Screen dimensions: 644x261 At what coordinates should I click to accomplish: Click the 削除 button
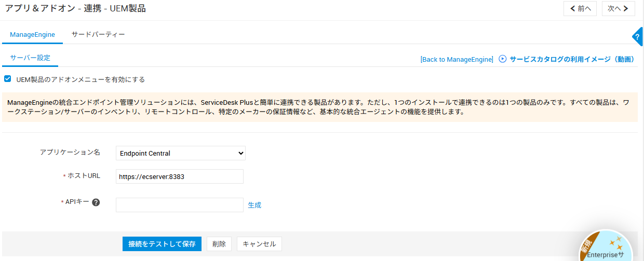[219, 244]
